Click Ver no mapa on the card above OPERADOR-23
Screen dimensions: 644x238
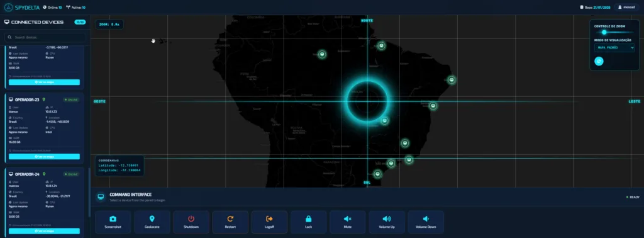pos(45,82)
